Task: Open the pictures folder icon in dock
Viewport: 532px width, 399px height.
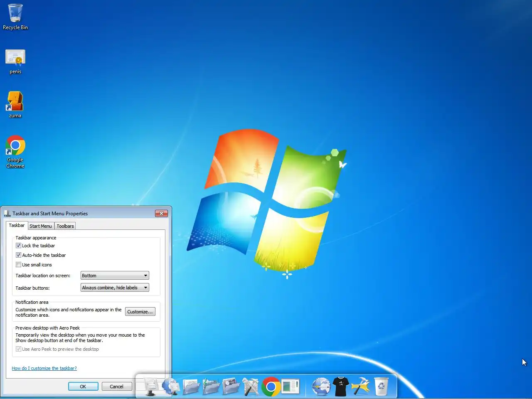Action: coord(231,387)
